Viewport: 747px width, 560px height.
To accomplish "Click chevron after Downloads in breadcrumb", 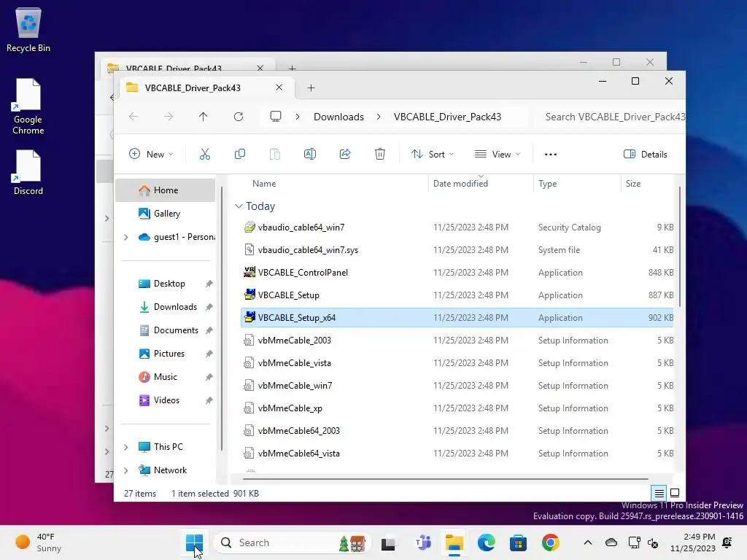I will point(379,117).
